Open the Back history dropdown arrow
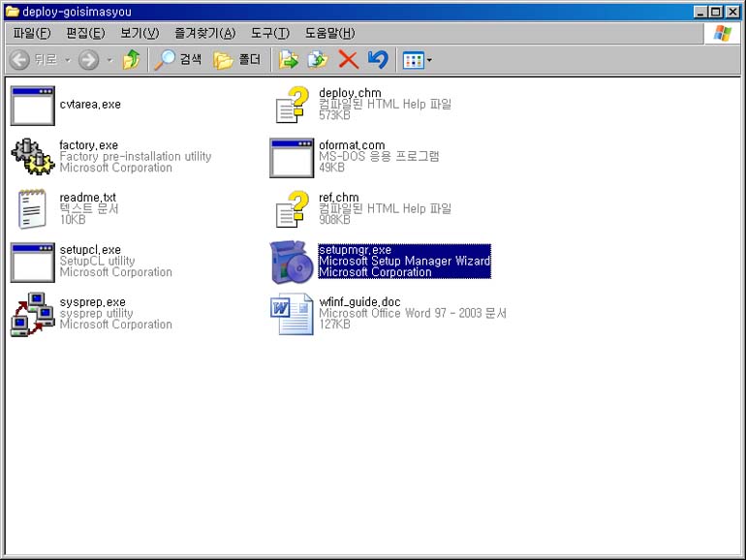The image size is (746, 560). pos(68,60)
